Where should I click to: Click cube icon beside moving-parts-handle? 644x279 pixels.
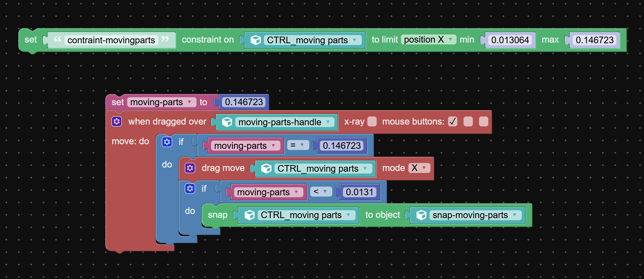point(227,122)
